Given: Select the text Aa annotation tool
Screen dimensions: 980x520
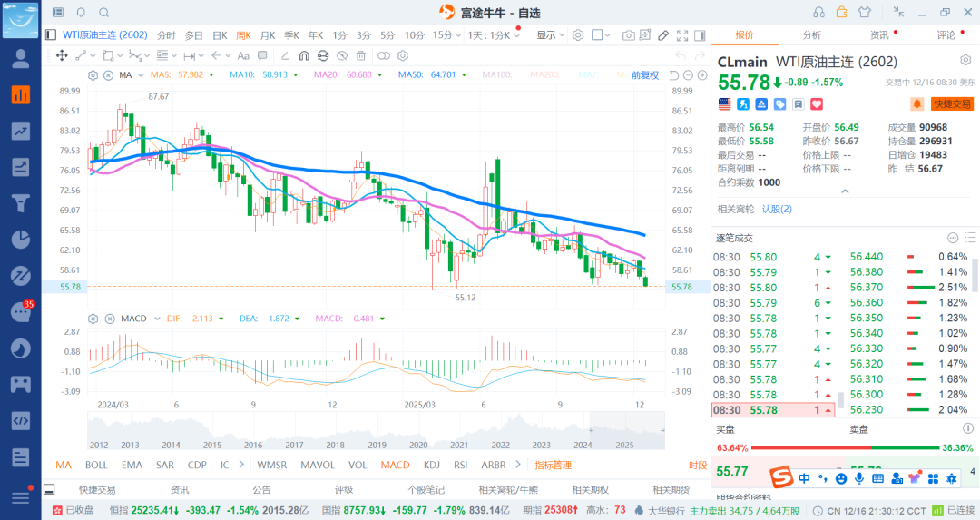Looking at the screenshot, I should click(244, 55).
